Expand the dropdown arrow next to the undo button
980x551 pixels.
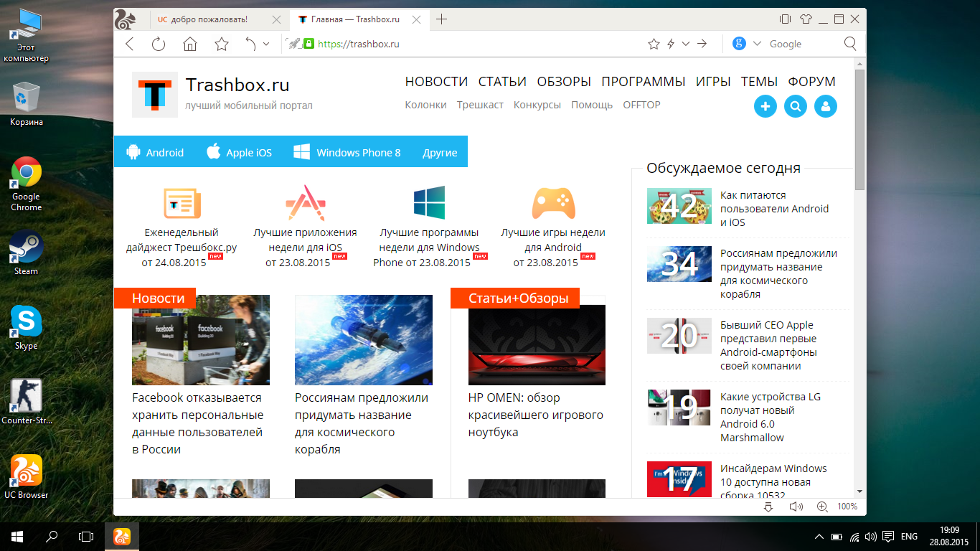tap(266, 44)
